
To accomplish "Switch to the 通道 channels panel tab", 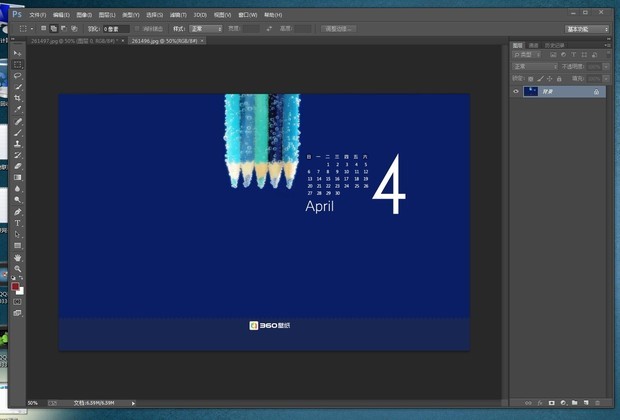I will coord(533,45).
